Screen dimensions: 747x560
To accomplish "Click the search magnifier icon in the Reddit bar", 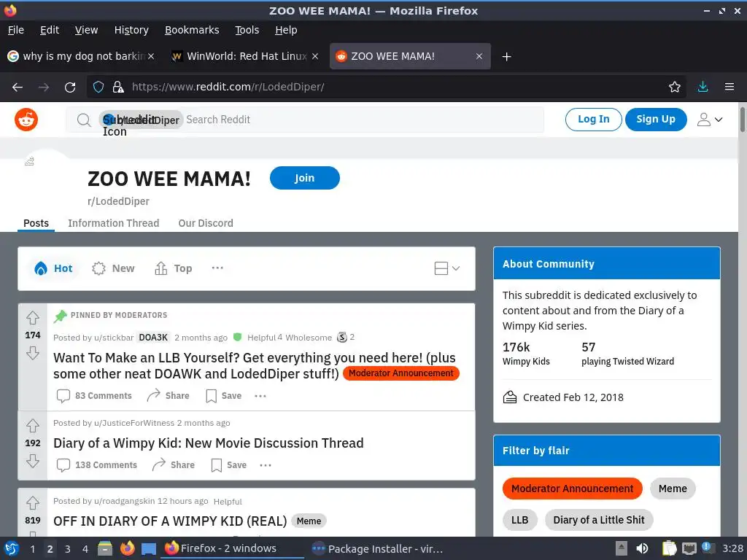I will pyautogui.click(x=84, y=120).
